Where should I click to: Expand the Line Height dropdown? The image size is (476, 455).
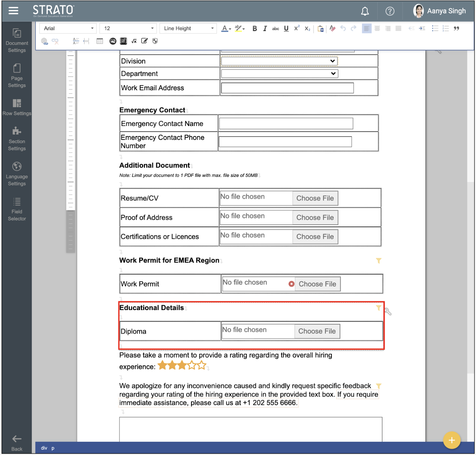click(x=188, y=29)
